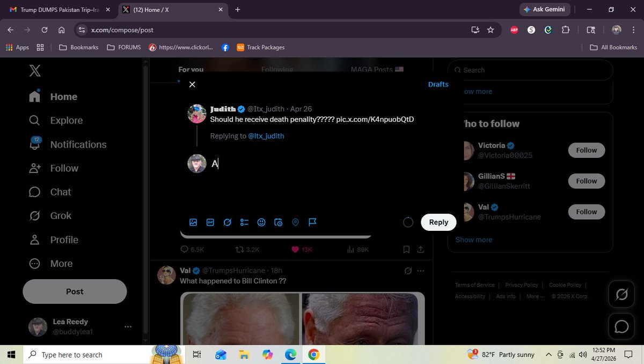Open the FORUMS bookmark folder
This screenshot has width=644, height=364.
(x=124, y=47)
